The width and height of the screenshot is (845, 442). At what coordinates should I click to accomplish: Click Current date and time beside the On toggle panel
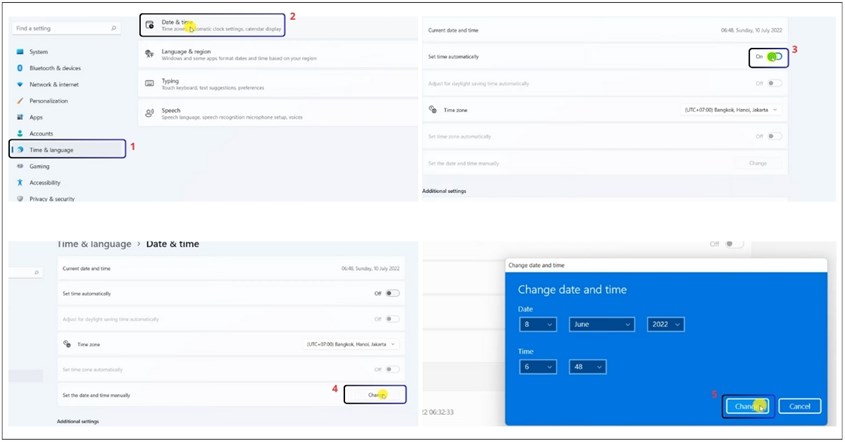pyautogui.click(x=453, y=30)
